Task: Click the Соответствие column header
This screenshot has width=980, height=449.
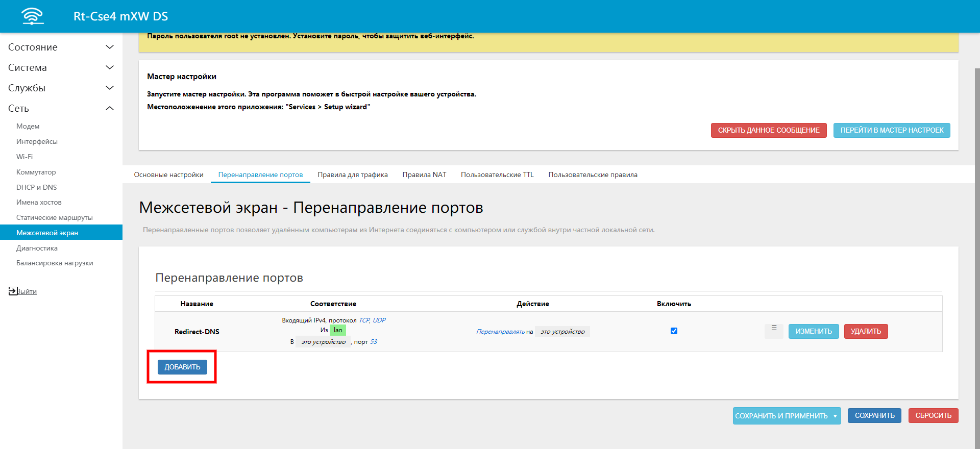Action: 333,304
